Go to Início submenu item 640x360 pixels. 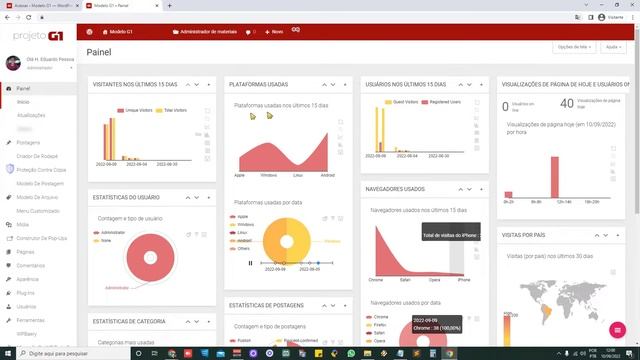coord(23,102)
